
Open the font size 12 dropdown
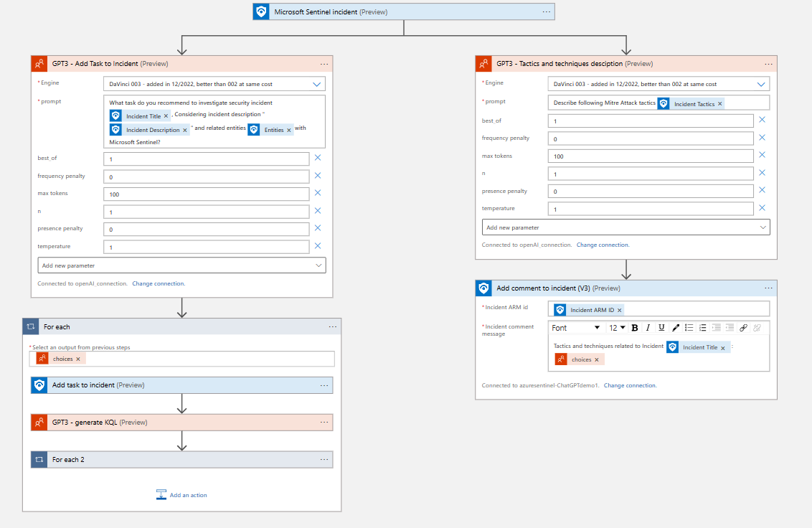(618, 327)
